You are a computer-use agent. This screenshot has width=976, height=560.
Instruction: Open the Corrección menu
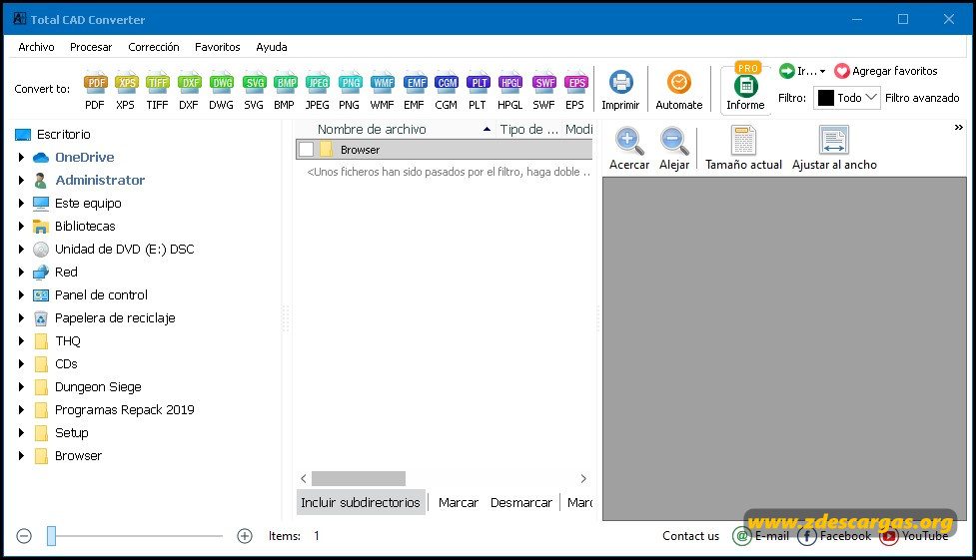click(154, 47)
